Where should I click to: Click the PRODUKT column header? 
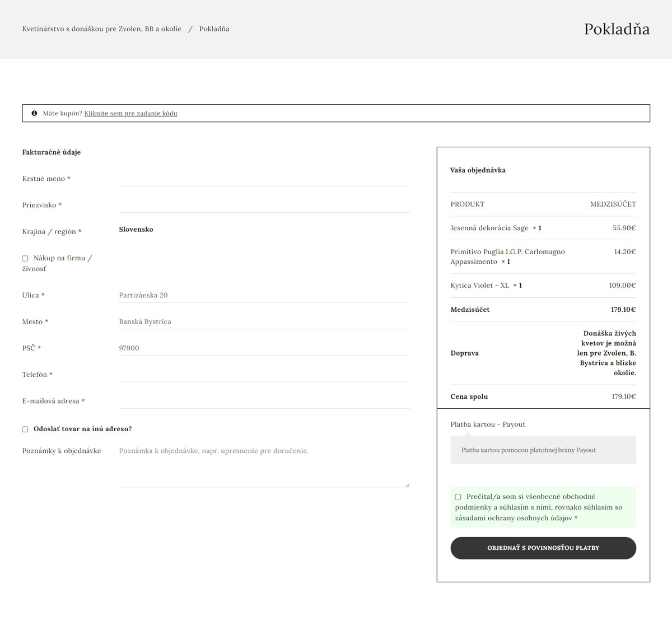coord(468,204)
